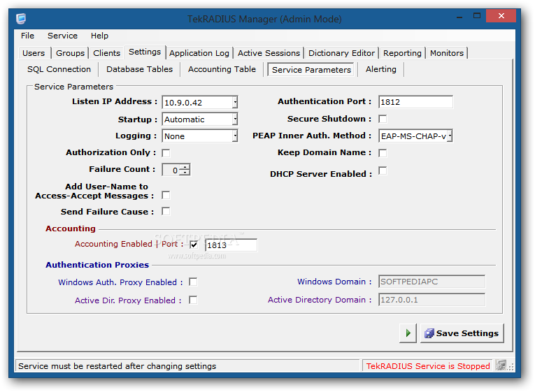
Task: Uncheck the Accounting Enabled checkbox
Action: click(194, 245)
